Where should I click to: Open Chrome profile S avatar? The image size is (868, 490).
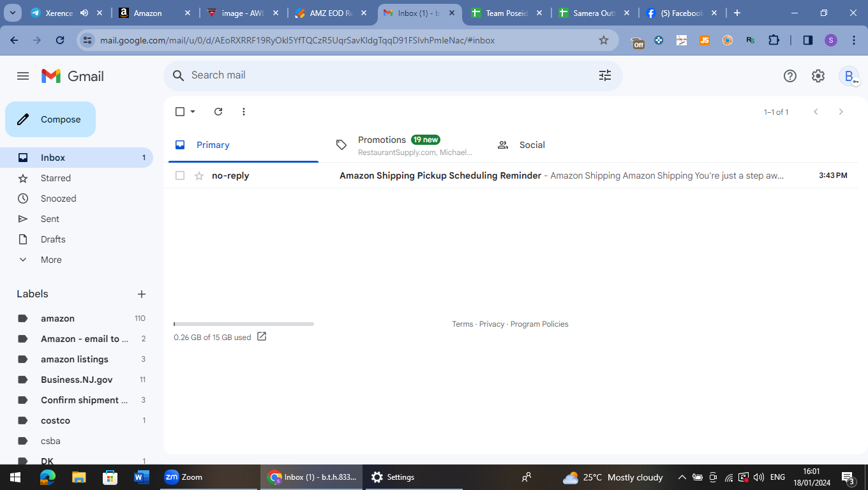click(830, 40)
